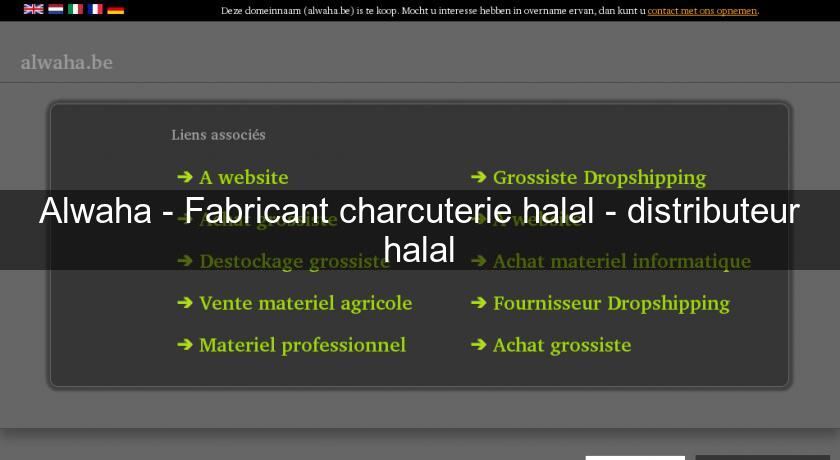Screen dimensions: 840x460
Task: Open the 'contact met ons opnemen' link
Action: (x=702, y=11)
